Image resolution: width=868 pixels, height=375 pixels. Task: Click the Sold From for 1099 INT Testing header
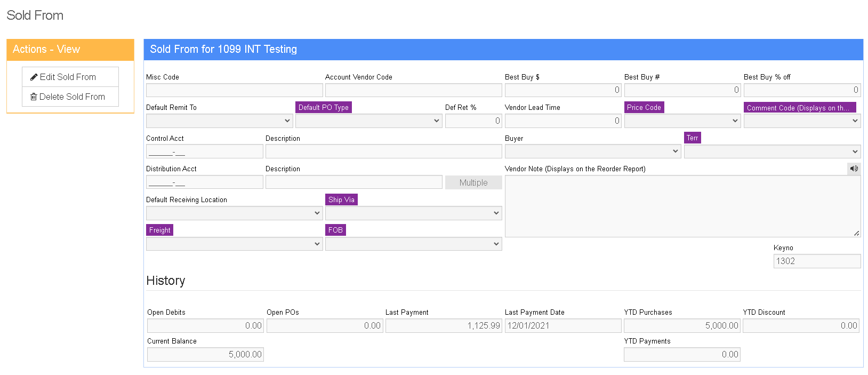click(x=503, y=50)
